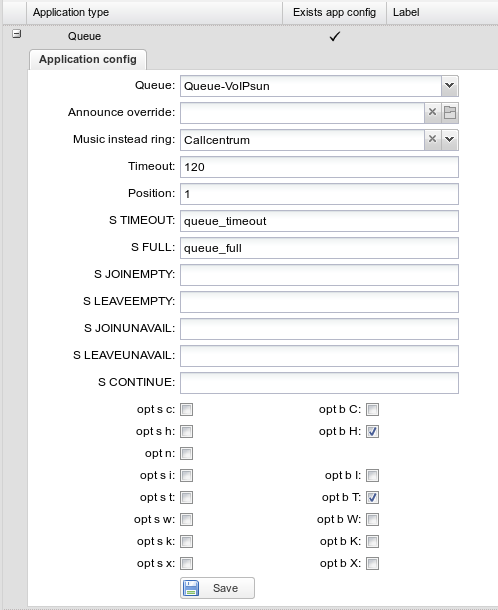Focus the Timeout input field
The width and height of the screenshot is (498, 610).
point(319,167)
